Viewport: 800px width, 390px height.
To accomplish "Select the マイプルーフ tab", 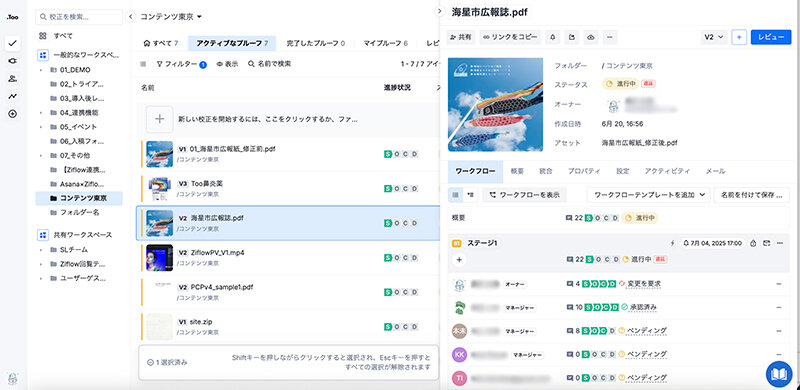I will click(x=385, y=43).
